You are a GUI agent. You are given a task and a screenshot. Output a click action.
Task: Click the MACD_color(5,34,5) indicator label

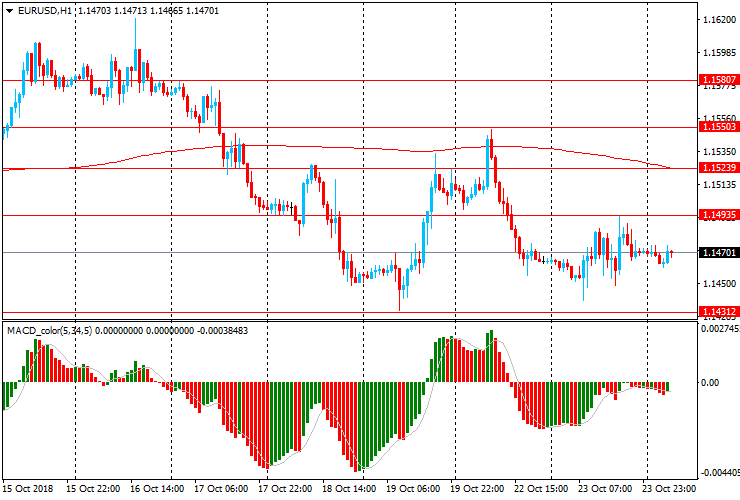coord(49,330)
